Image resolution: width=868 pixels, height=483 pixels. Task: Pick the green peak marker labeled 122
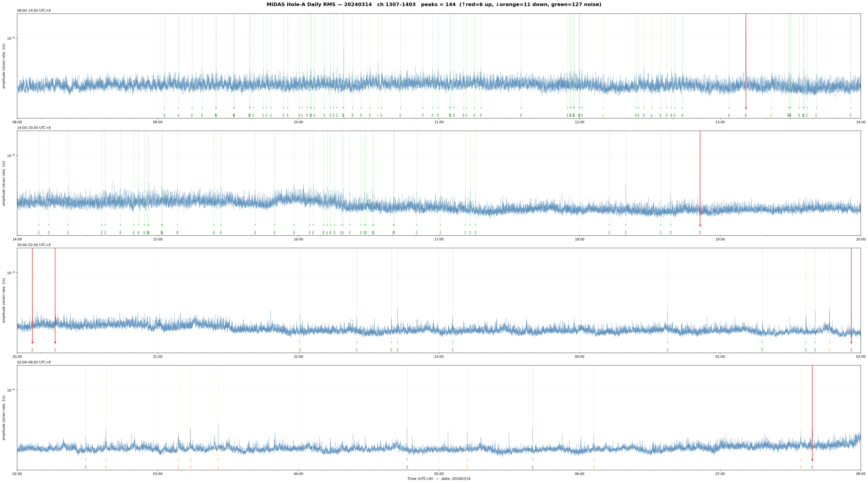click(300, 342)
